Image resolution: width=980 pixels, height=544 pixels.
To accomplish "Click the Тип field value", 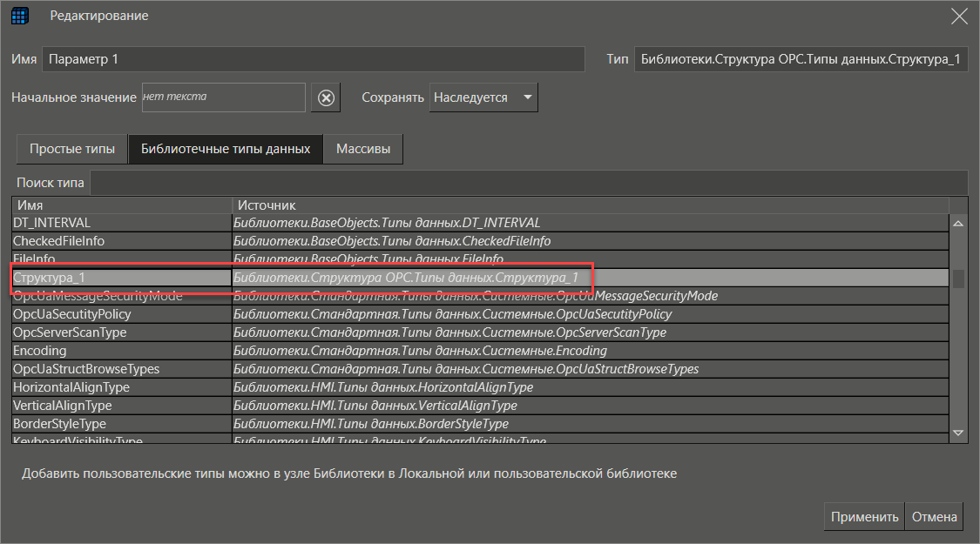I will click(800, 59).
